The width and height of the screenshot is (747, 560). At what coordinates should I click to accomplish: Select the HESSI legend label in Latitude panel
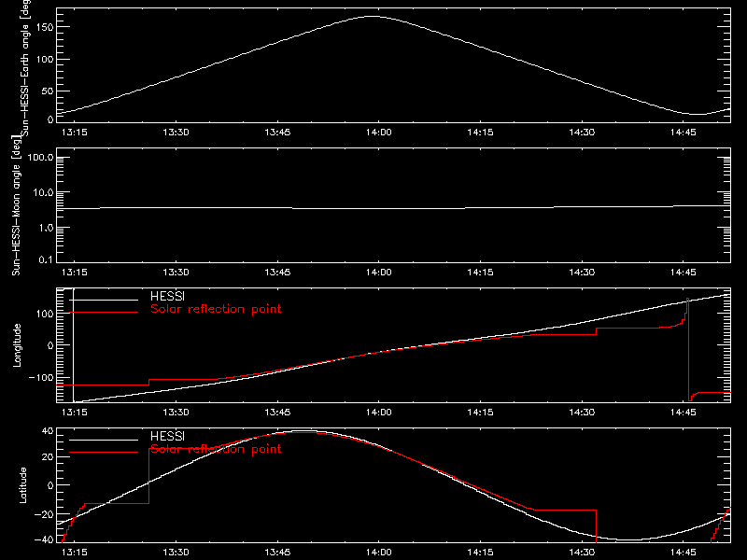(167, 436)
